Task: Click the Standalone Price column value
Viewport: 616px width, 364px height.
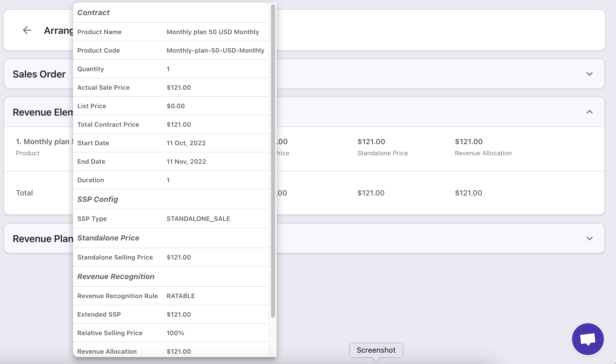Action: coord(371,142)
